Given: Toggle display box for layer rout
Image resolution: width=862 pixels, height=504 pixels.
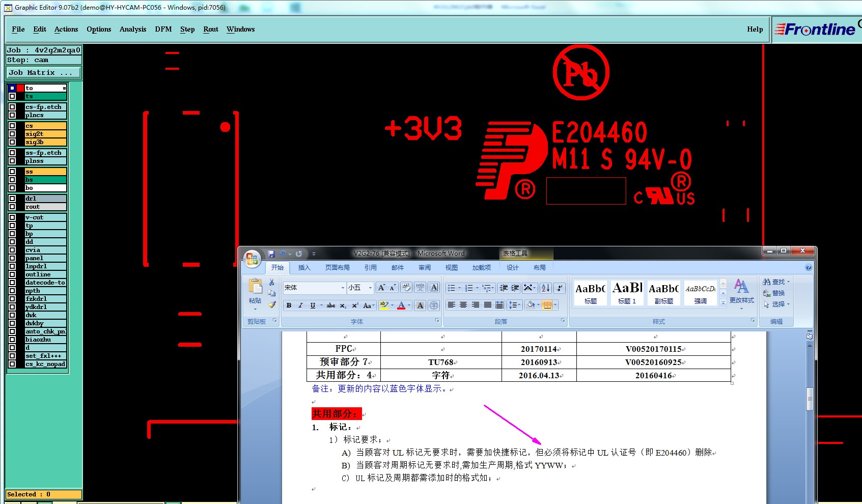Looking at the screenshot, I should click(12, 207).
